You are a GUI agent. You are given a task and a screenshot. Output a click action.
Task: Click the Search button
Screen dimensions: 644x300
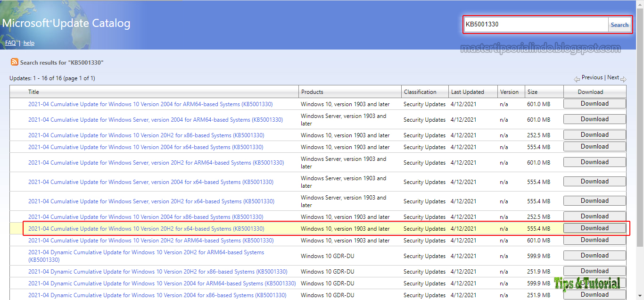coord(619,25)
